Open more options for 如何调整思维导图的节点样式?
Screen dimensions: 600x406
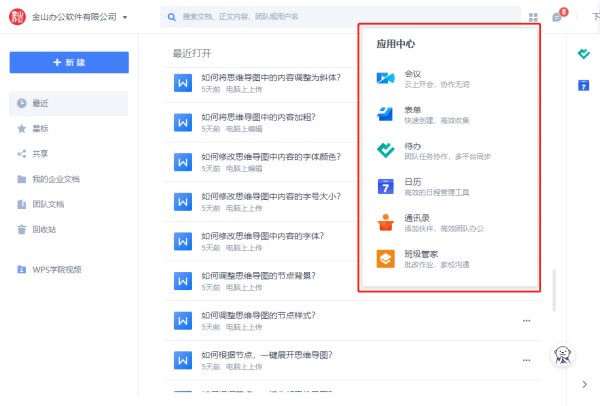pyautogui.click(x=527, y=321)
